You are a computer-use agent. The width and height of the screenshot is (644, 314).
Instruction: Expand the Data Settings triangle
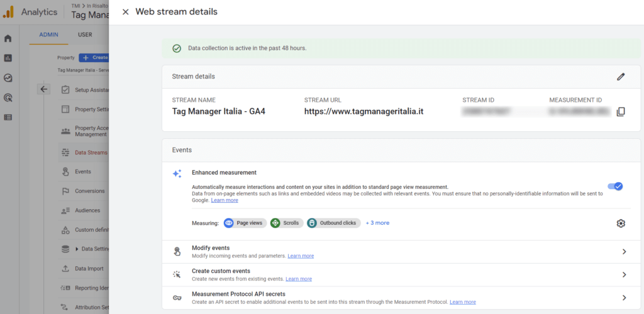point(77,249)
